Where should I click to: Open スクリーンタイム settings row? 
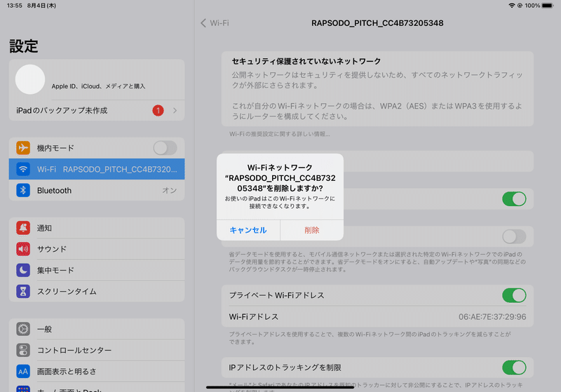tap(97, 292)
